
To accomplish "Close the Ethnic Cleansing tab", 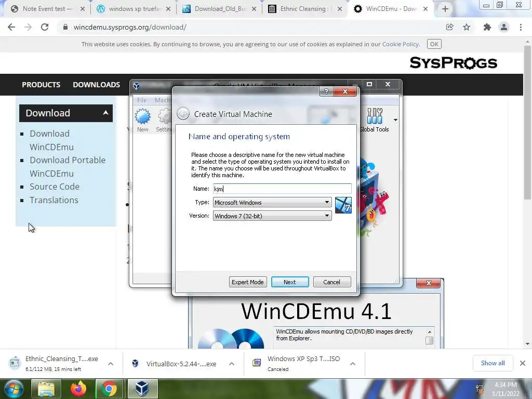I will [340, 9].
